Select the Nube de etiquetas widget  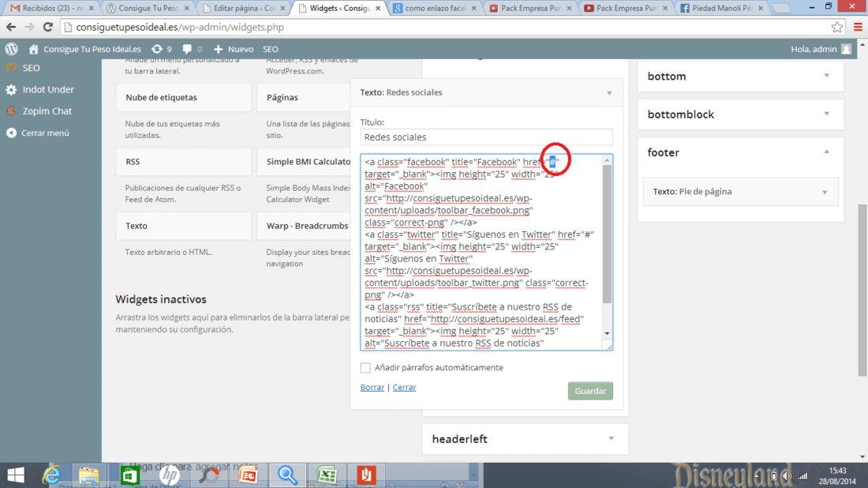[183, 97]
